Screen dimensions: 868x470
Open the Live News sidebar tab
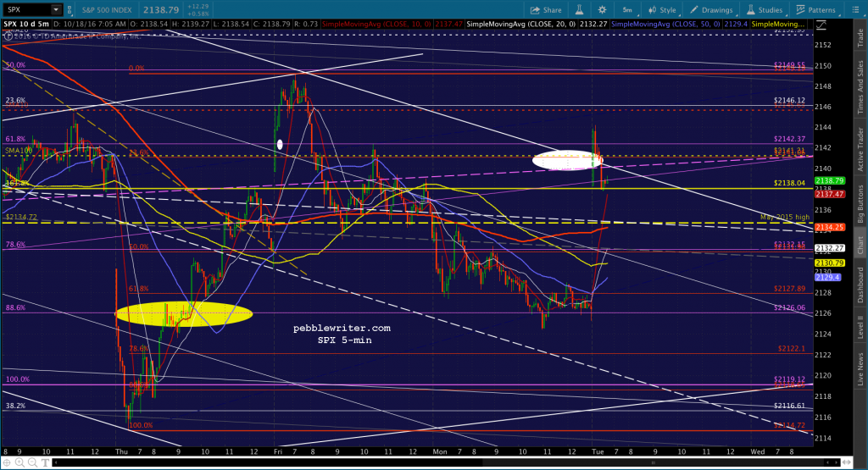[860, 369]
